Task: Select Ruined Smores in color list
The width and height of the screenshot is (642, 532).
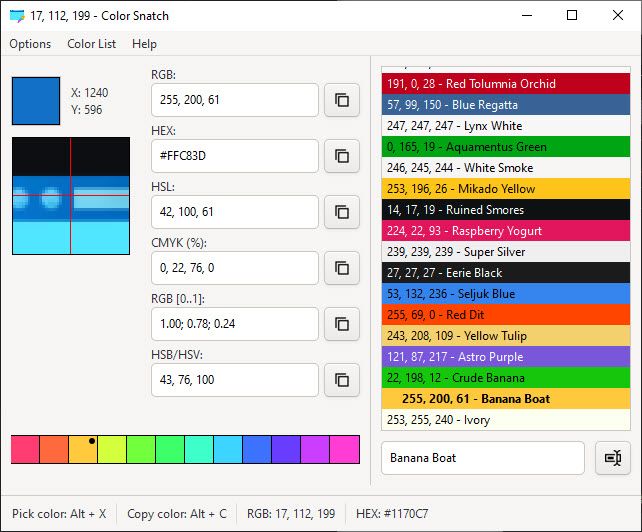Action: tap(506, 210)
